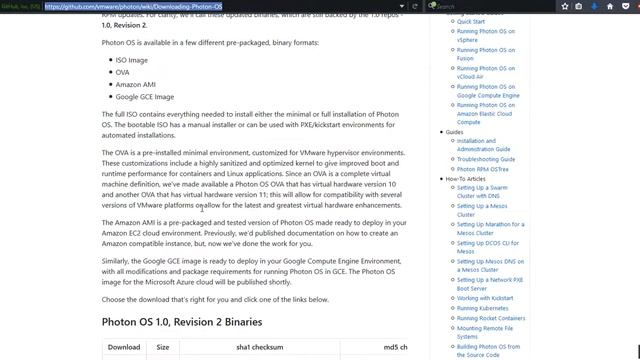Open Setting Up a Network PXE Boot Server

point(490,284)
